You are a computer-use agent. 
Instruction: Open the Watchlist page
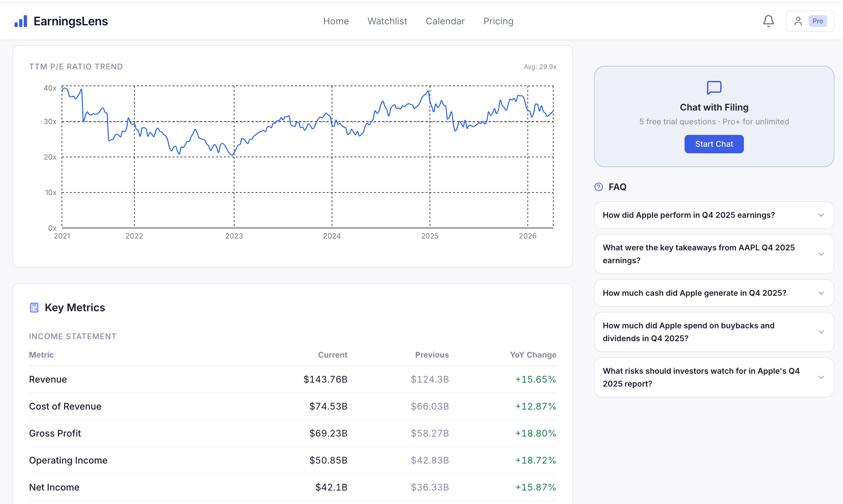coord(387,21)
